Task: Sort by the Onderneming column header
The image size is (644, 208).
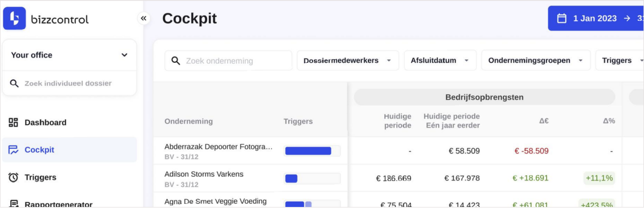Action: click(189, 121)
